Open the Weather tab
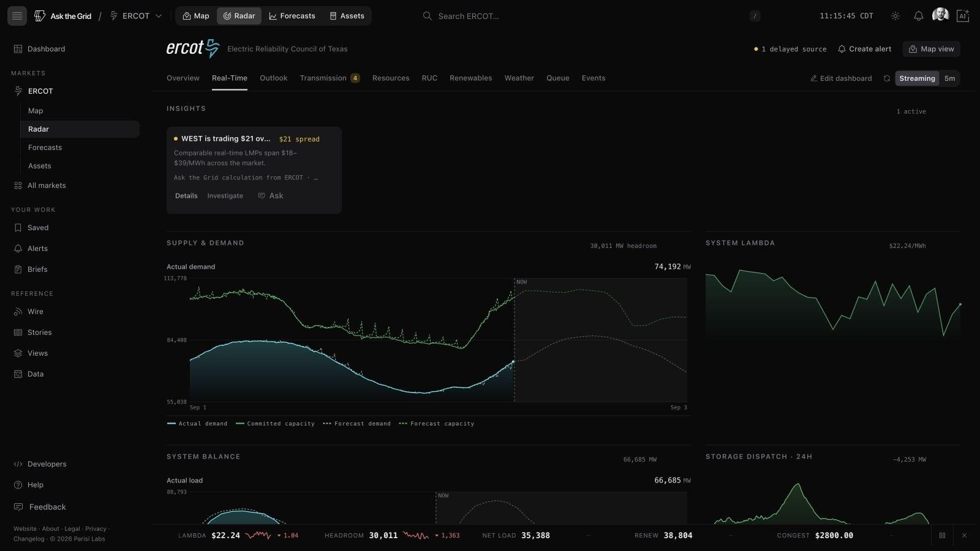The width and height of the screenshot is (980, 551). click(519, 78)
